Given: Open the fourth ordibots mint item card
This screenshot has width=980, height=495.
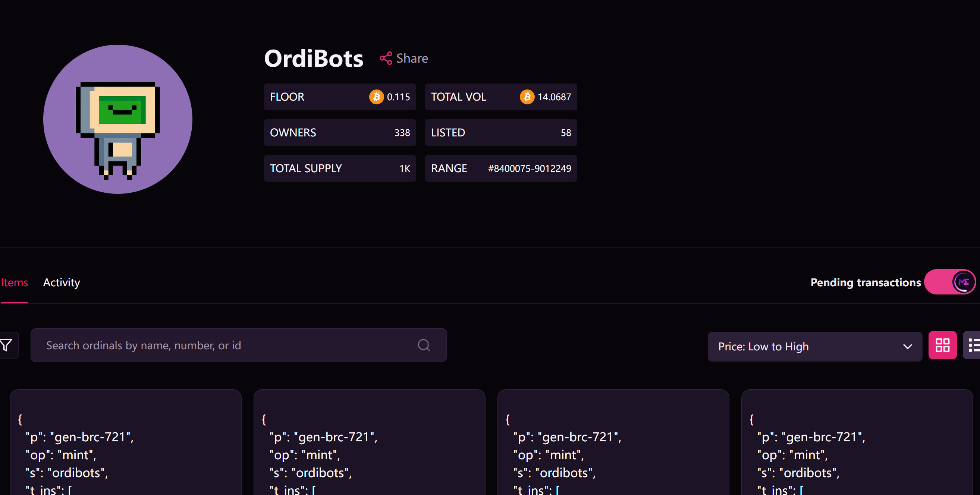Looking at the screenshot, I should [857, 445].
